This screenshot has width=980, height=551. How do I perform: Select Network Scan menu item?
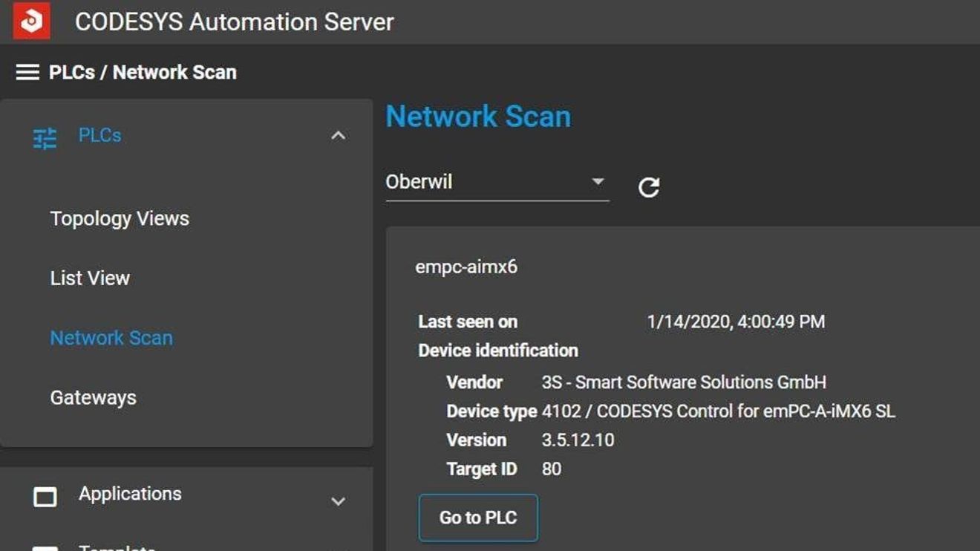pos(111,338)
